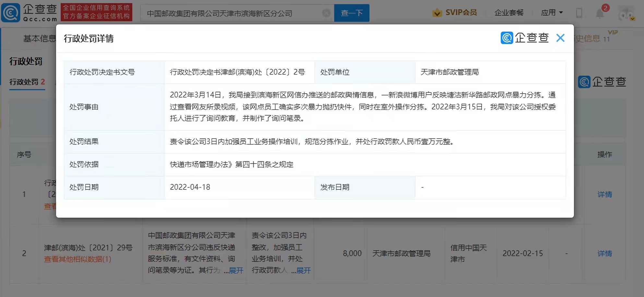
Task: Expand truncated 处罚事由 text with 展开
Action: click(x=236, y=270)
